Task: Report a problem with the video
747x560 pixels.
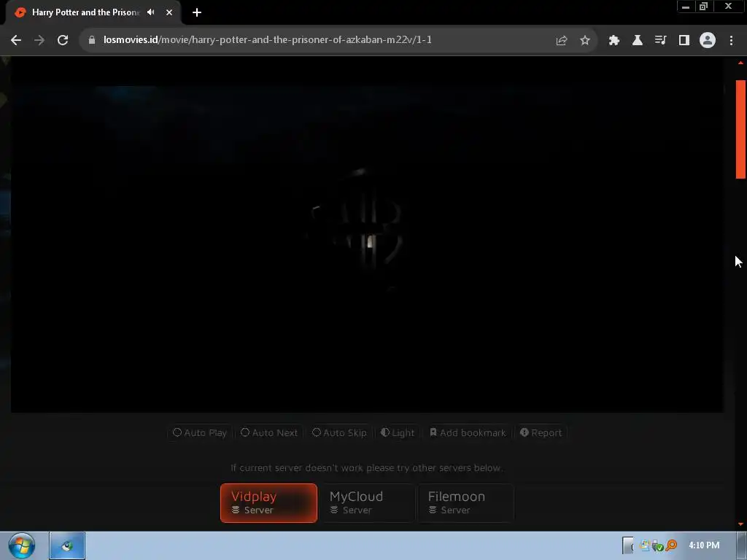Action: 541,432
